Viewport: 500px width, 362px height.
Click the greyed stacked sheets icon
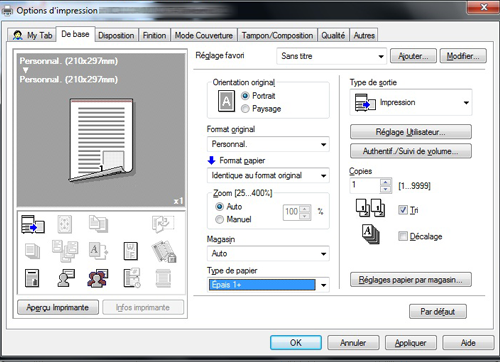click(x=32, y=251)
